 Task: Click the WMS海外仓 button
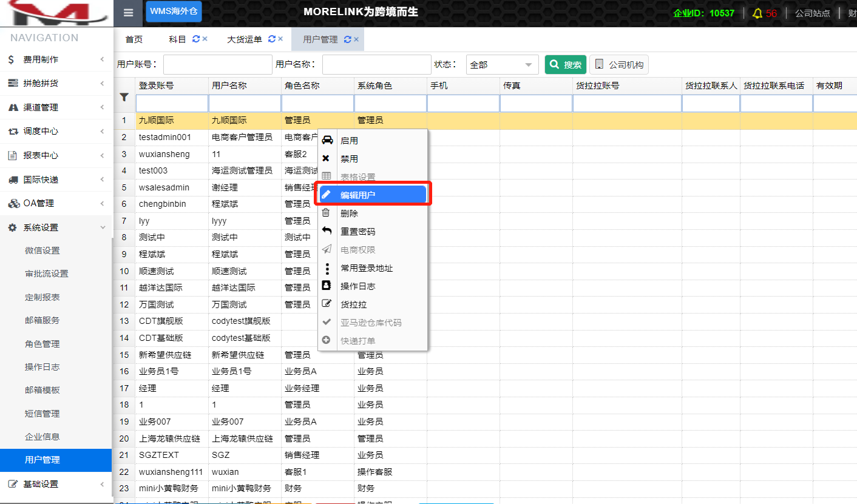coord(174,11)
